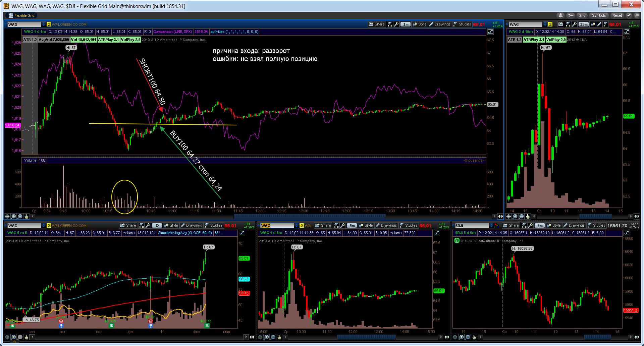
Task: Open wrench settings in daily chart toolbar
Action: coord(148,225)
